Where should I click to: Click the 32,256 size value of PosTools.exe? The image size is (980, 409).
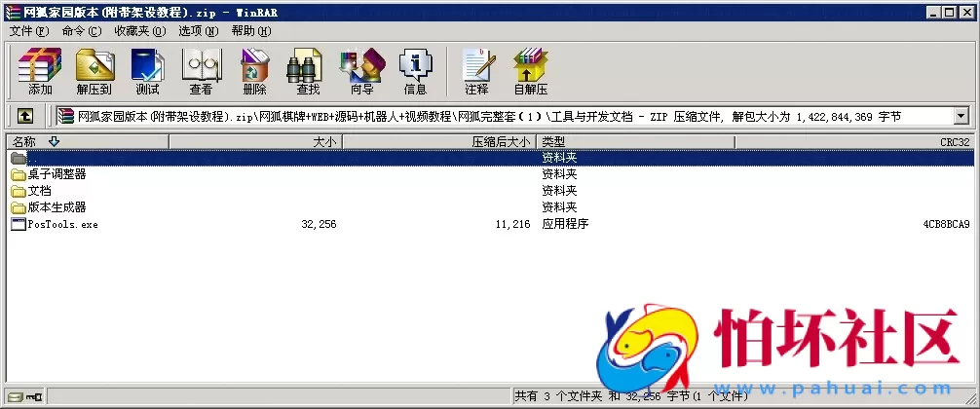(x=319, y=224)
